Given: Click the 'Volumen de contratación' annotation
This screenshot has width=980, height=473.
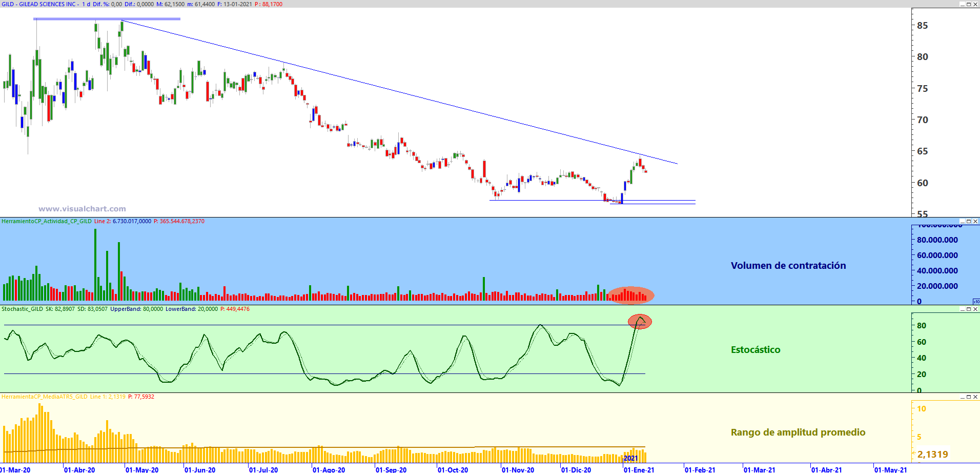Looking at the screenshot, I should tap(788, 265).
